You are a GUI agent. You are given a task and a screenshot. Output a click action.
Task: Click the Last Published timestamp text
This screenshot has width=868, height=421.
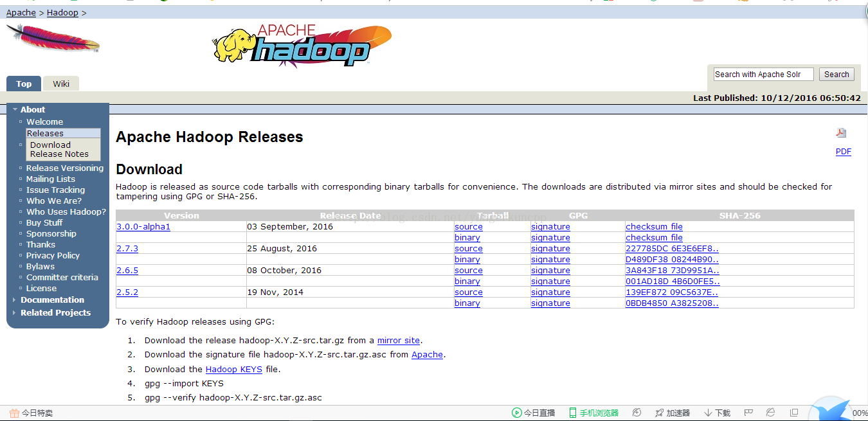(777, 98)
